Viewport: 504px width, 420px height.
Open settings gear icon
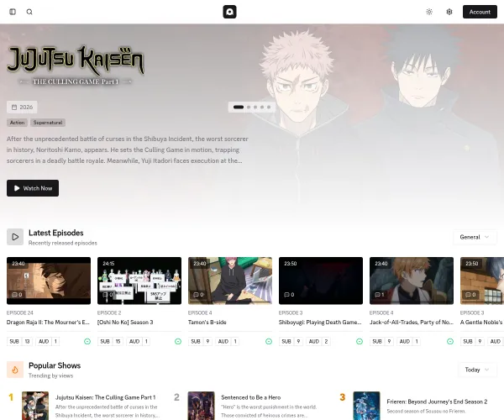point(449,12)
